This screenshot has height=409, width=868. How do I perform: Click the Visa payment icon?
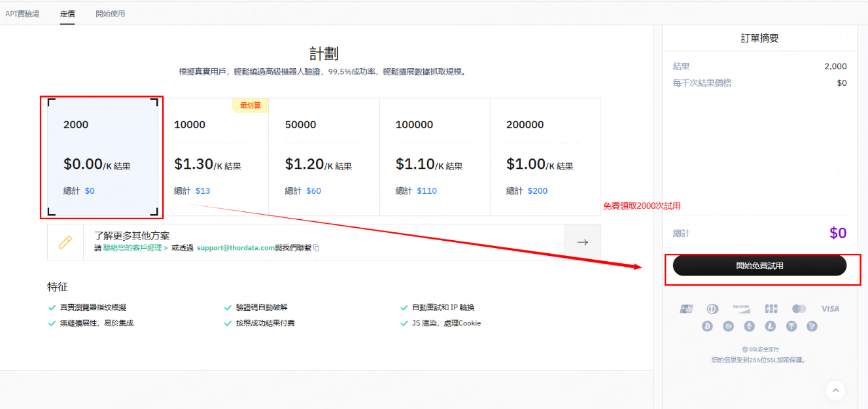829,309
